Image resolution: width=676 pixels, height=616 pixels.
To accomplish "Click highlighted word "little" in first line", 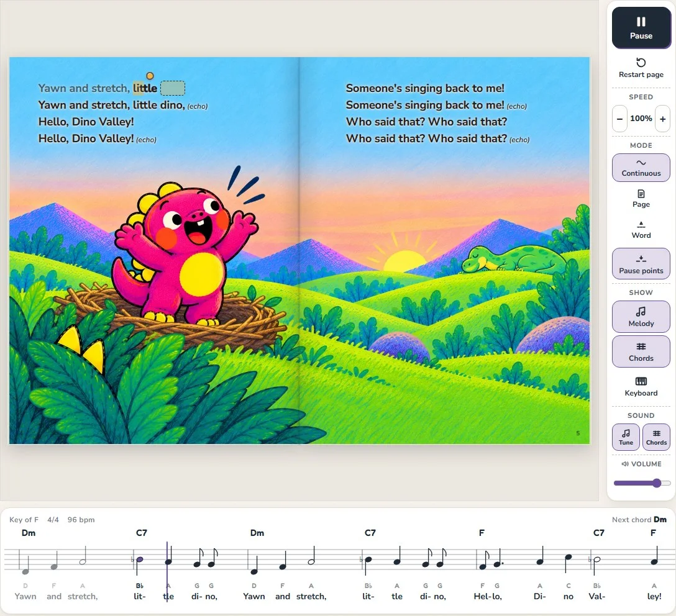I will click(x=145, y=88).
